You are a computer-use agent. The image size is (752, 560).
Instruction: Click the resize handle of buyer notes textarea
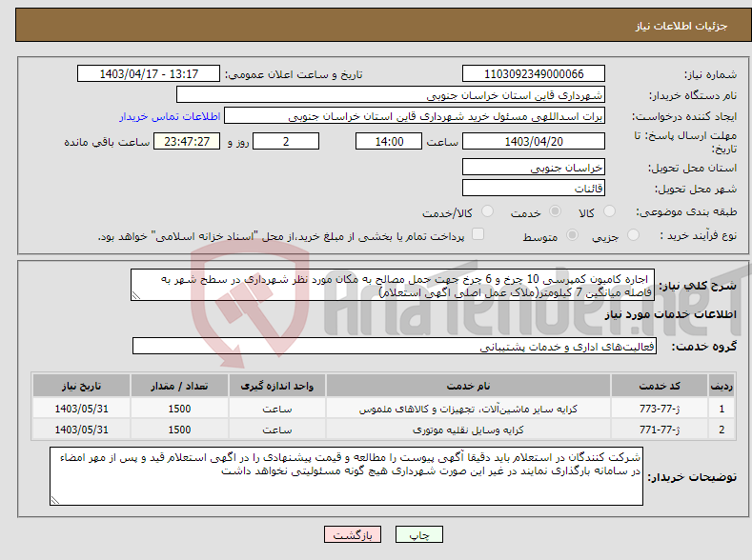[55, 500]
